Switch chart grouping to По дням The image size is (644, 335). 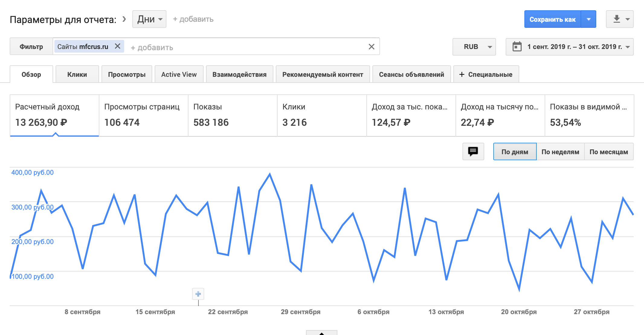pyautogui.click(x=515, y=152)
